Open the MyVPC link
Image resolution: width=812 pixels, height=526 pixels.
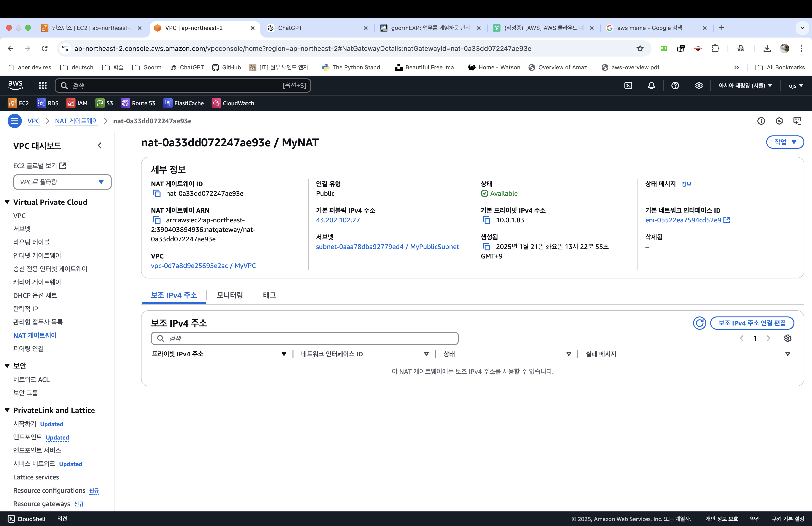coord(203,266)
